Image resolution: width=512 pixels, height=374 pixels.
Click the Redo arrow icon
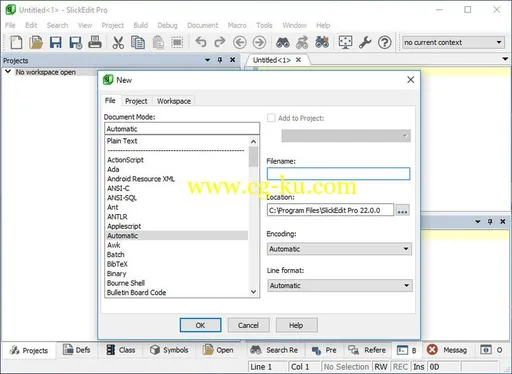tap(219, 42)
